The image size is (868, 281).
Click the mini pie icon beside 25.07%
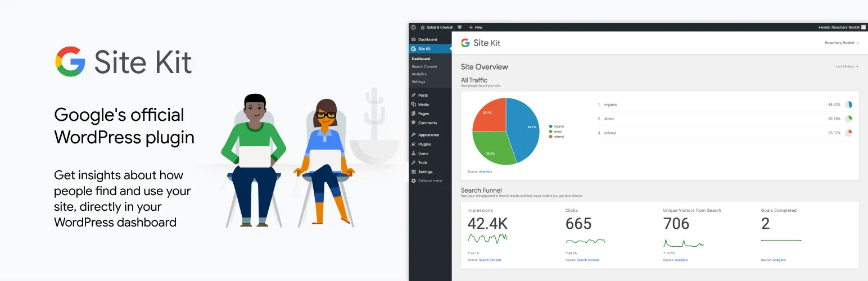point(849,133)
